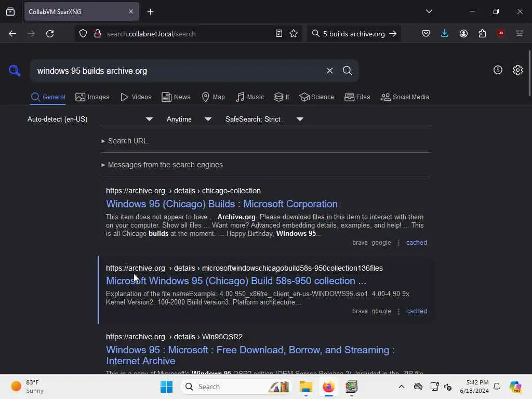Open the tracking protection shield icon
Viewport: 532px width, 399px height.
tap(83, 34)
